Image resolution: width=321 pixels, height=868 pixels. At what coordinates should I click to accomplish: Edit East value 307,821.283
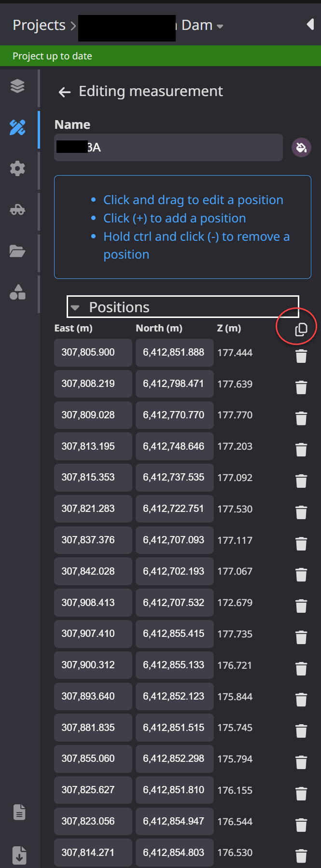tap(93, 509)
